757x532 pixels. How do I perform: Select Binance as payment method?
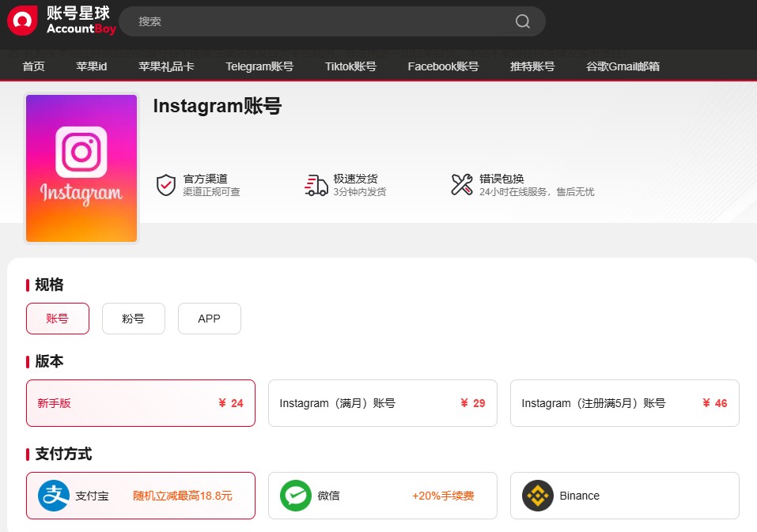625,496
